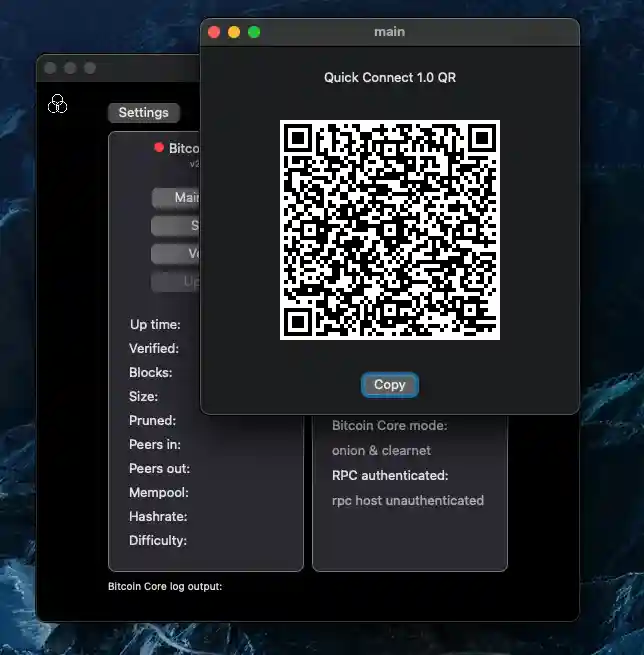
Task: Click the 'Difficulty:' label
Action: (158, 541)
